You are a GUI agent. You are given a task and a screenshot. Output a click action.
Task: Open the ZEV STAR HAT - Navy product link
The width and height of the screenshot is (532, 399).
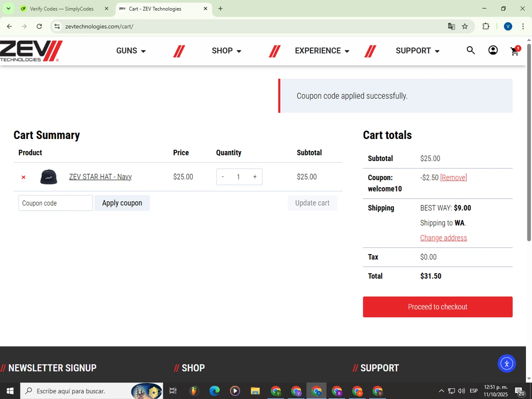(x=100, y=177)
